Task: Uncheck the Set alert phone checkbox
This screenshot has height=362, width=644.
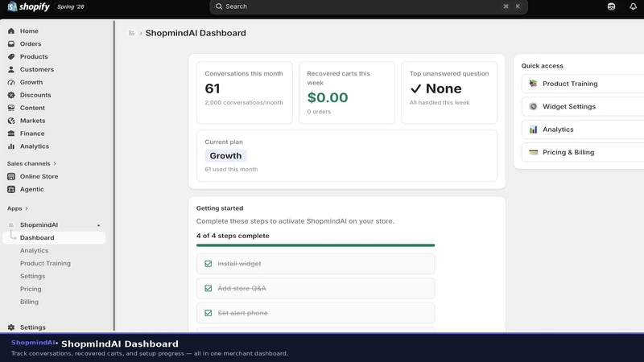Action: click(x=208, y=313)
